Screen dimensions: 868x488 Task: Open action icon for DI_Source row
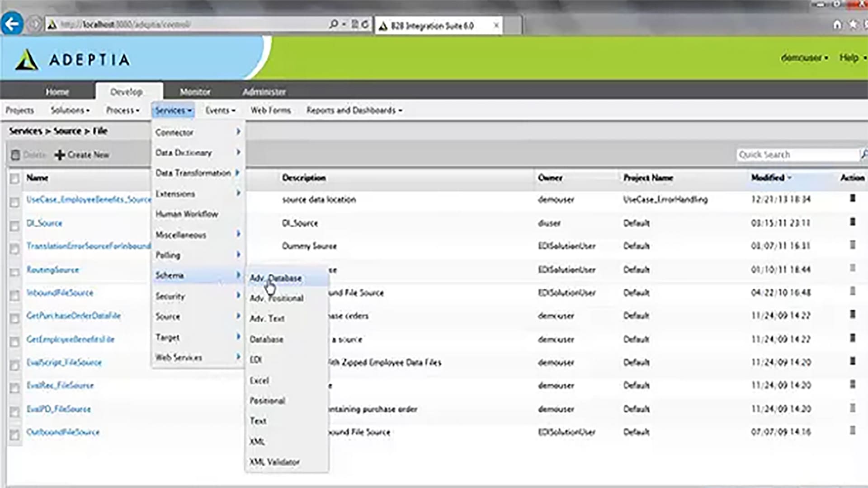click(853, 222)
